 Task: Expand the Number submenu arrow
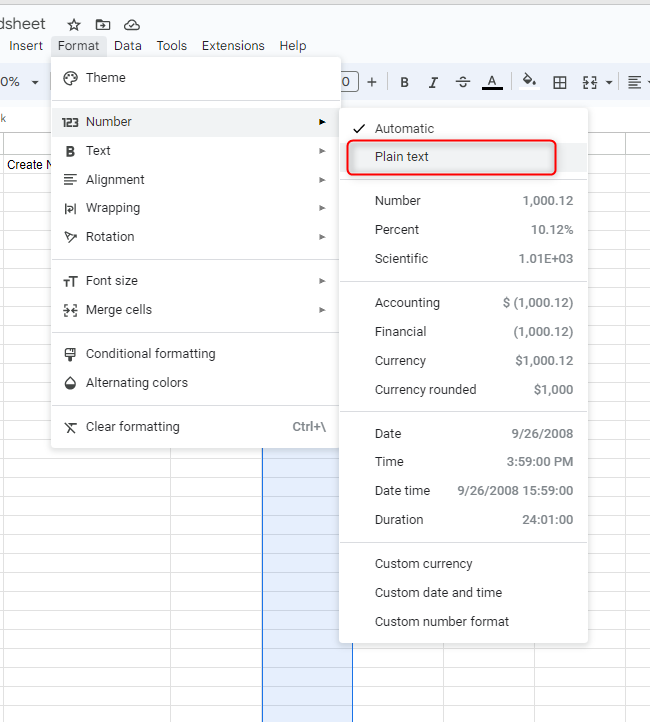click(322, 122)
